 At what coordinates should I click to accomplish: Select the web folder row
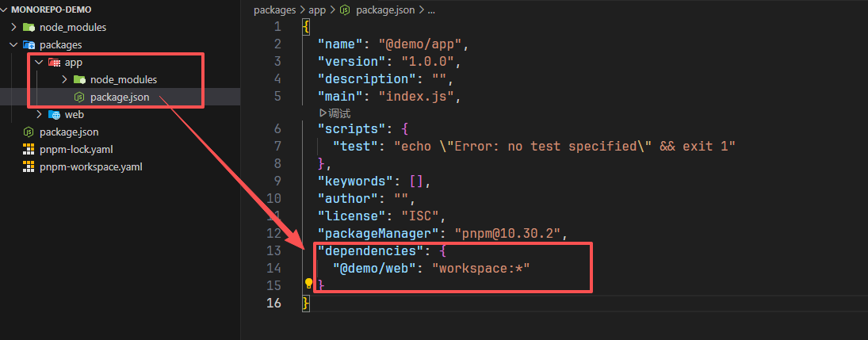(x=120, y=115)
